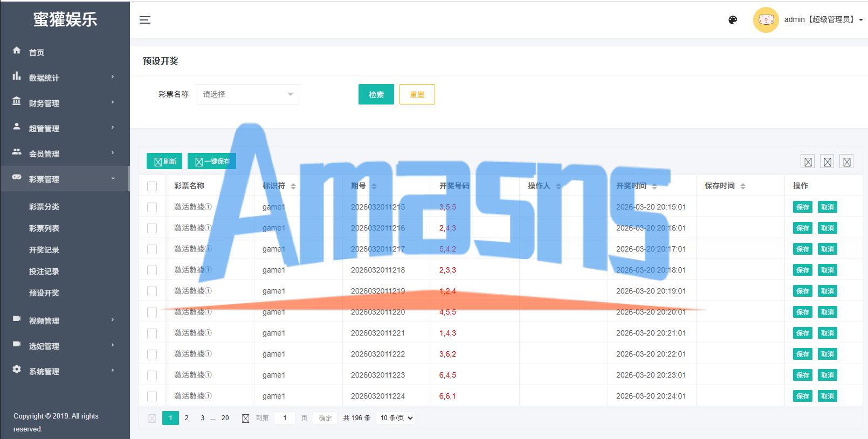Click the gear icon for 系统管理
868x439 pixels.
click(x=17, y=369)
